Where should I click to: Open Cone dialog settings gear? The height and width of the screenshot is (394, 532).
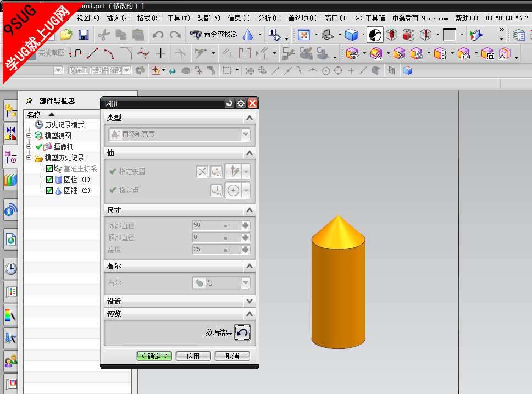coord(241,103)
